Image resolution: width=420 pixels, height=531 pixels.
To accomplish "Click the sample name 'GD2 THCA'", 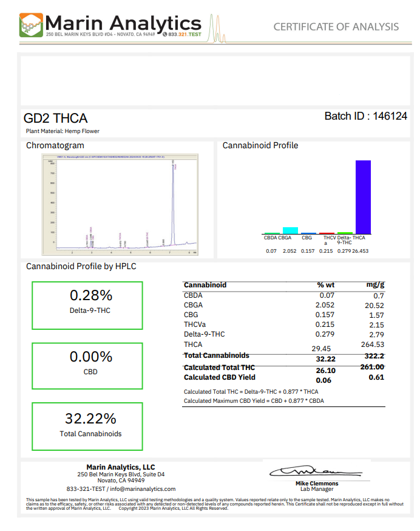I will 55,118.
